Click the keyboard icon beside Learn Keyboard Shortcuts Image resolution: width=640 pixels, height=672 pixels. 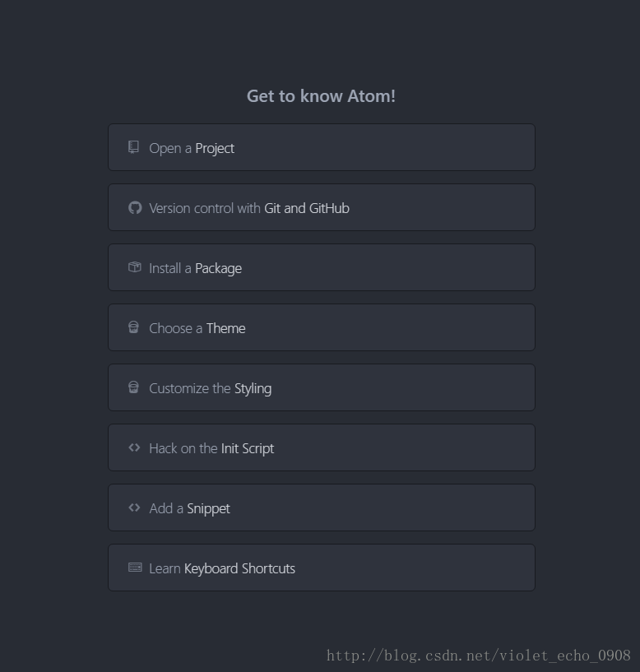tap(135, 568)
